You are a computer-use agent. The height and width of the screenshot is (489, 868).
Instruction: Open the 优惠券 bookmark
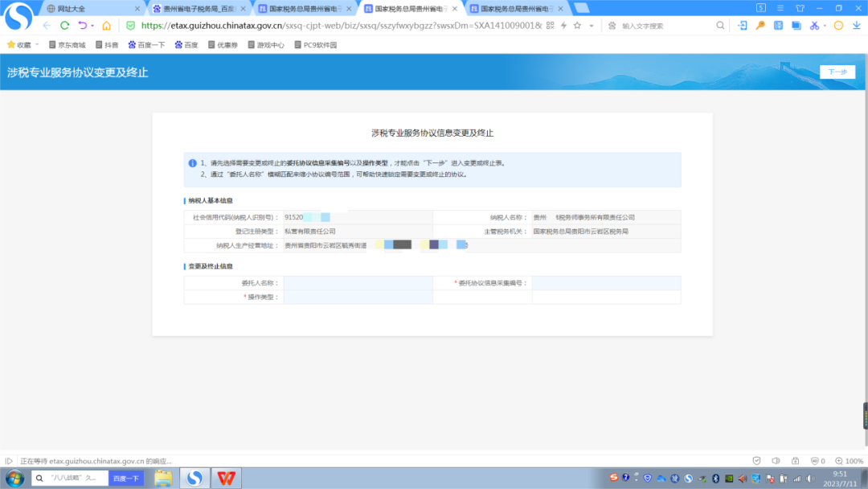pyautogui.click(x=223, y=45)
